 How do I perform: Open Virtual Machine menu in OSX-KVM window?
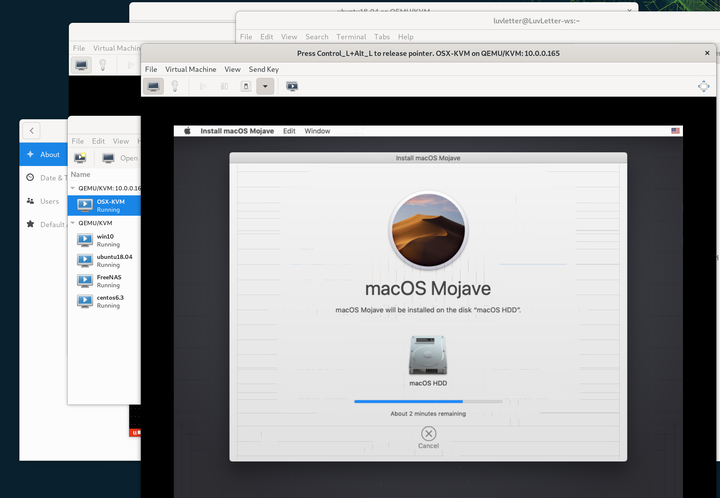[x=191, y=69]
